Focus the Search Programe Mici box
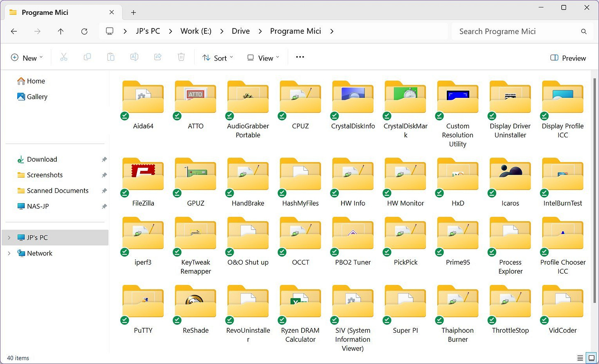The image size is (599, 364). pos(523,31)
